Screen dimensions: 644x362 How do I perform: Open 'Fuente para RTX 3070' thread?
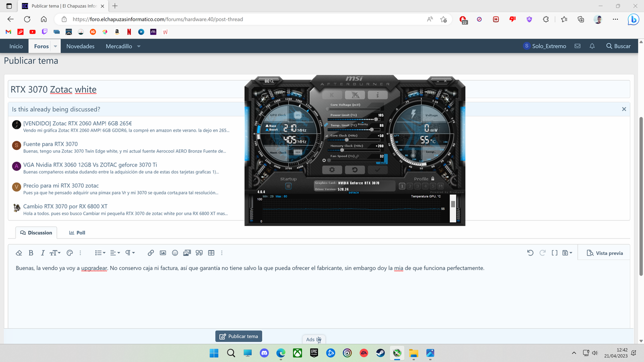tap(50, 144)
